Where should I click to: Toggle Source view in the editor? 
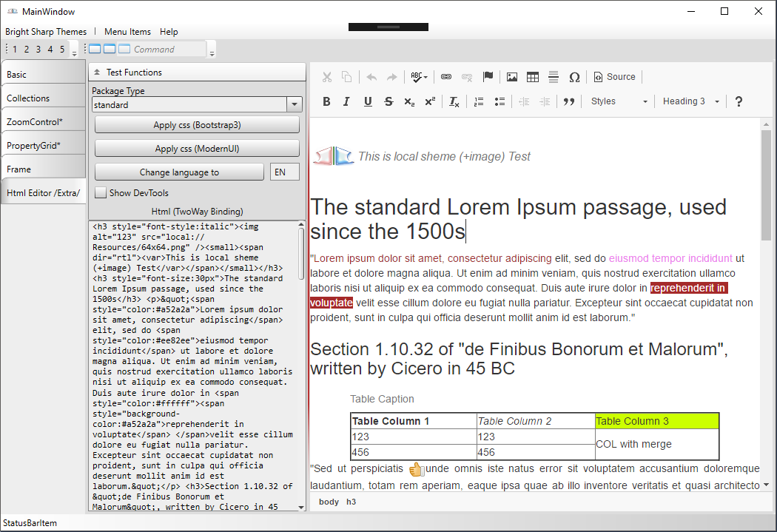coord(614,77)
